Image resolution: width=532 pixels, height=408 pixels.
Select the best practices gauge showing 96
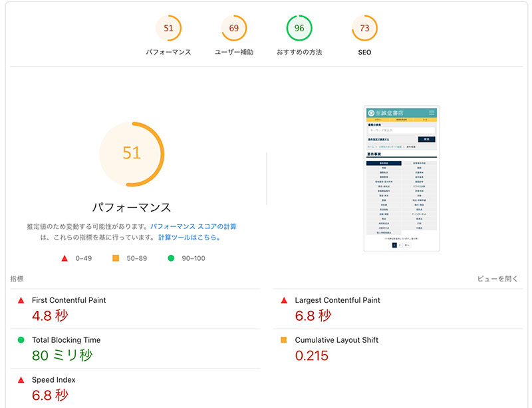pos(299,28)
